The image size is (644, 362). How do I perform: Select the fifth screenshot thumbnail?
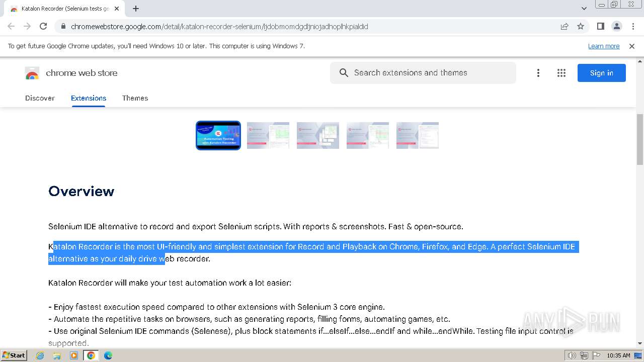pos(418,135)
